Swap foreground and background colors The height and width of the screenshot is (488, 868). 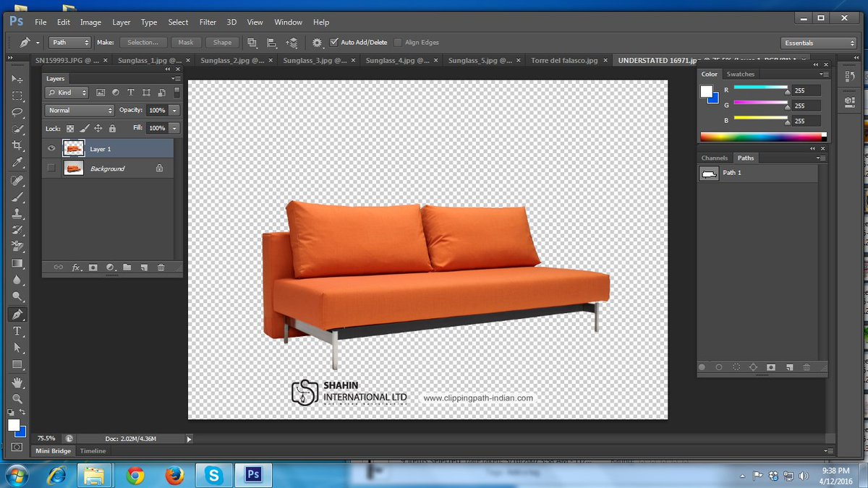pyautogui.click(x=23, y=412)
